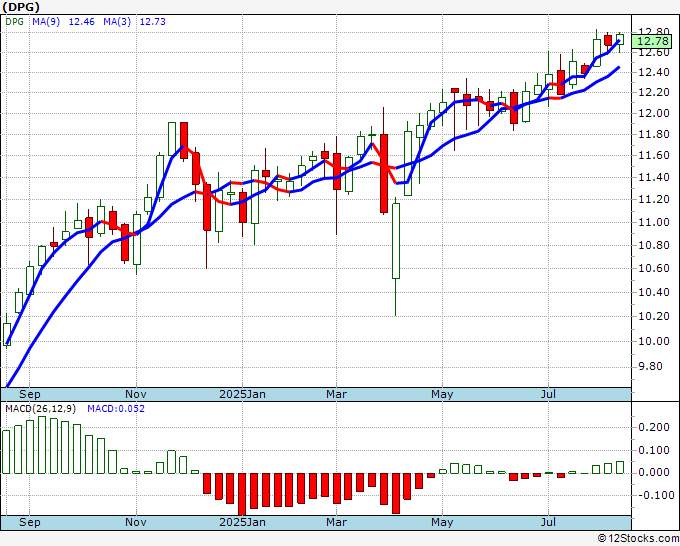This screenshot has width=680, height=546.
Task: Click the 10.00 price axis label
Action: coord(654,341)
